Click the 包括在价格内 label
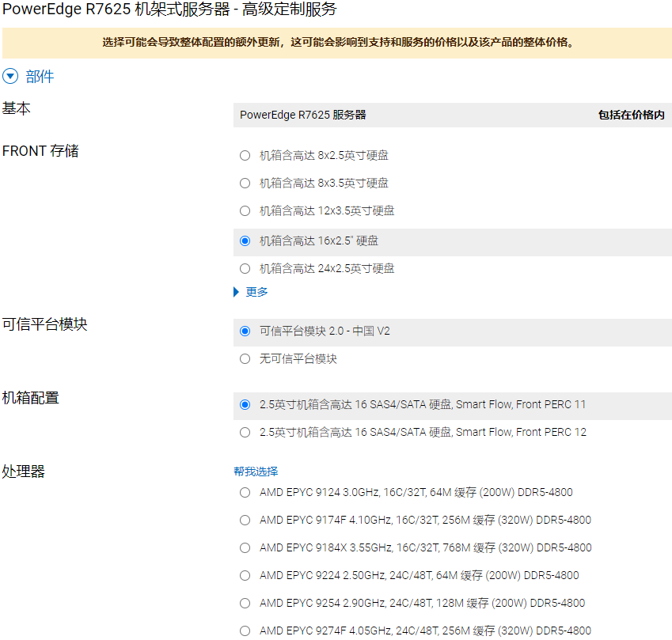 click(x=632, y=115)
